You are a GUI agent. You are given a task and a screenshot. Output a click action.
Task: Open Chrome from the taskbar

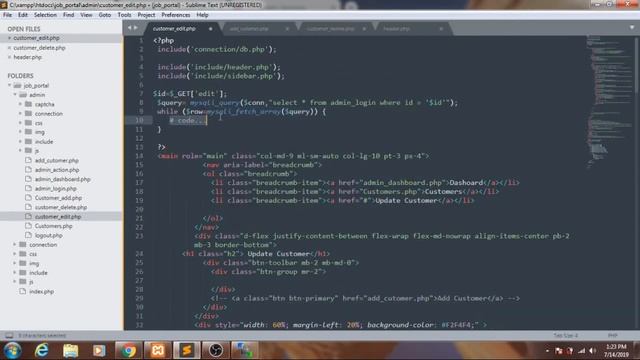coord(128,350)
